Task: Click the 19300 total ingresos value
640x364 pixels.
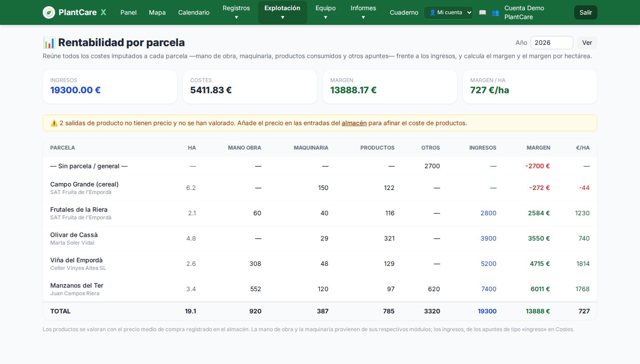Action: [x=487, y=311]
